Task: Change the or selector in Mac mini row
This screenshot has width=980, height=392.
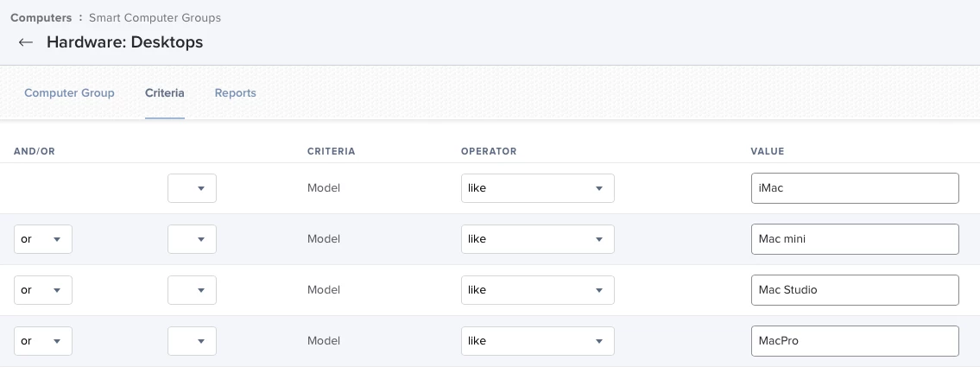Action: [42, 239]
